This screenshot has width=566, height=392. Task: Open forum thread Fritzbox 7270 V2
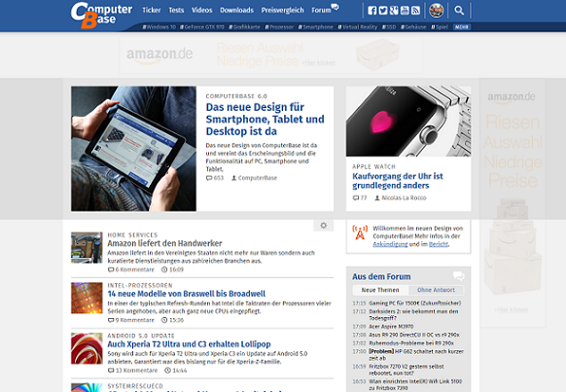[x=407, y=370]
